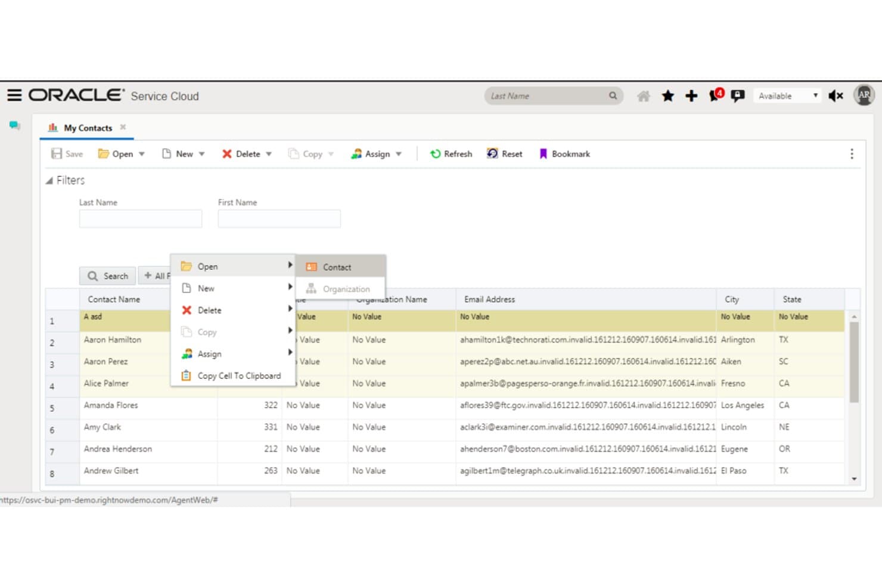Choose New in the context menu
The height and width of the screenshot is (588, 882).
pos(233,288)
